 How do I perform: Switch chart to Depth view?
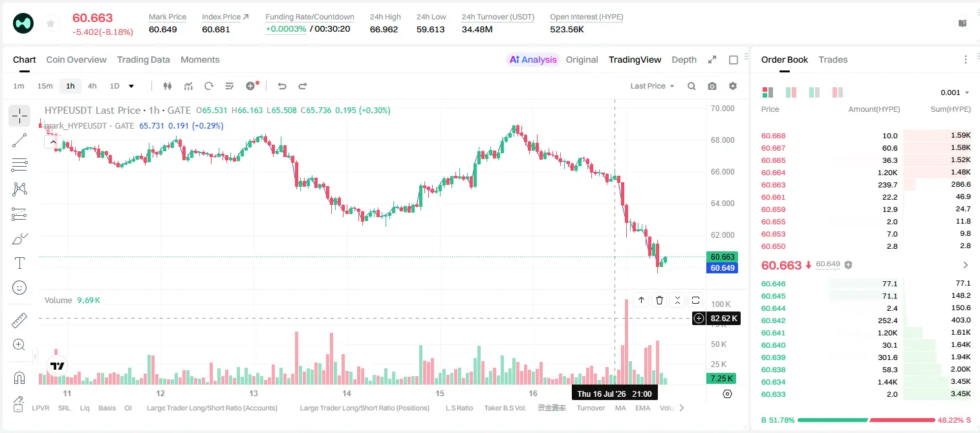(x=684, y=59)
